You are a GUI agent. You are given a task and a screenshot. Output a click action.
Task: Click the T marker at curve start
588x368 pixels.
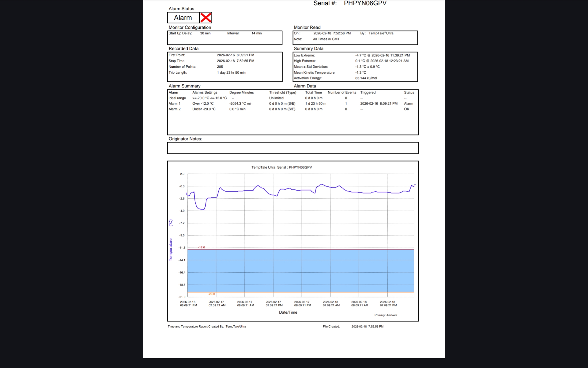tap(187, 194)
